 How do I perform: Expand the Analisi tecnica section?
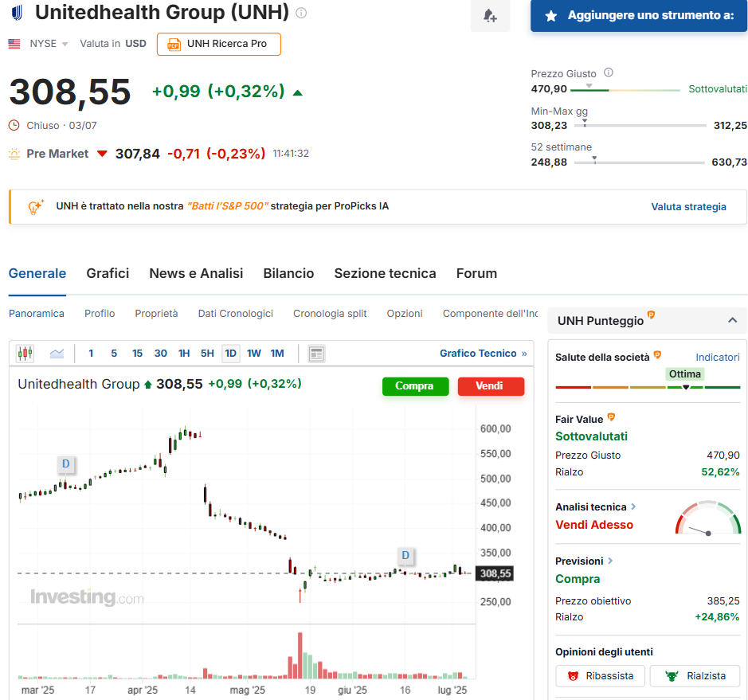[633, 506]
